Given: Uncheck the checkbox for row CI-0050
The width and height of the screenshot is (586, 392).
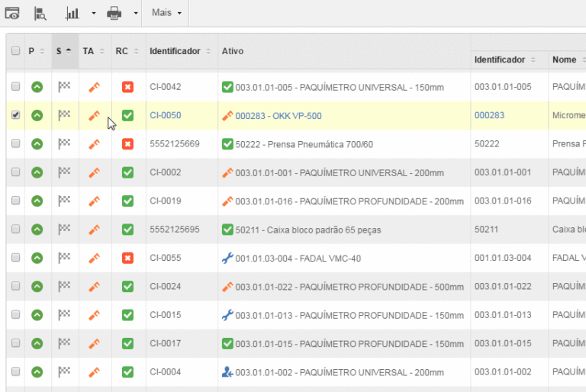Looking at the screenshot, I should tap(15, 115).
